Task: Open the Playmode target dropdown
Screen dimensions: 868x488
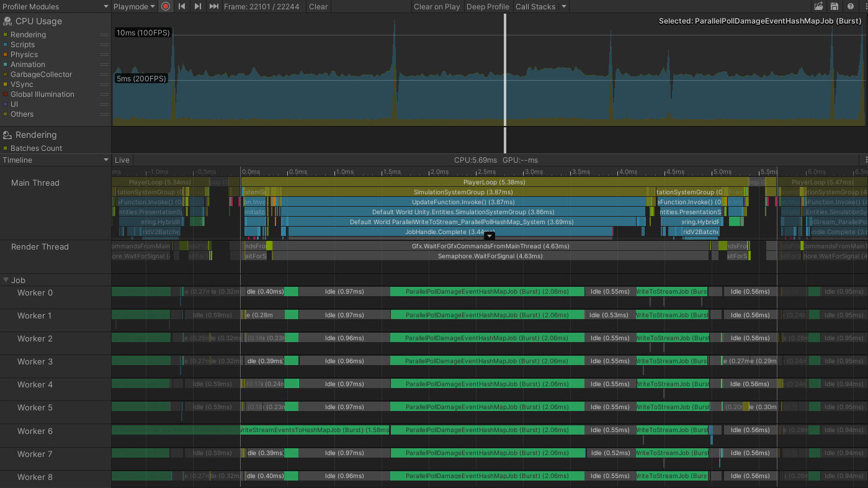Action: click(x=133, y=7)
